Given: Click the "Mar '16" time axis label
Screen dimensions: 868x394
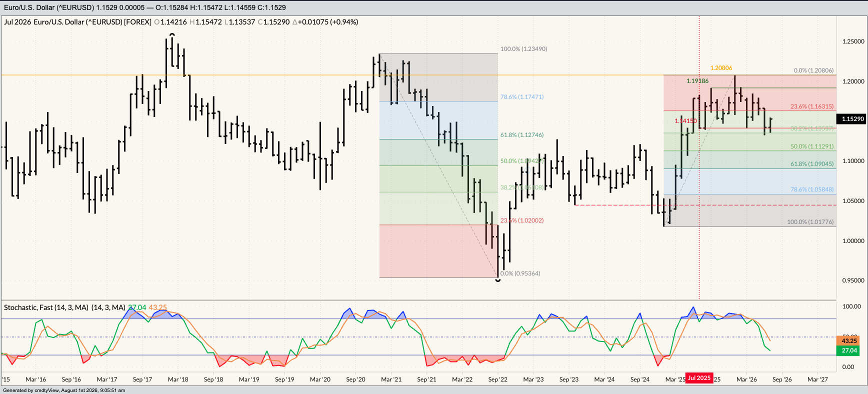Looking at the screenshot, I should coord(35,379).
